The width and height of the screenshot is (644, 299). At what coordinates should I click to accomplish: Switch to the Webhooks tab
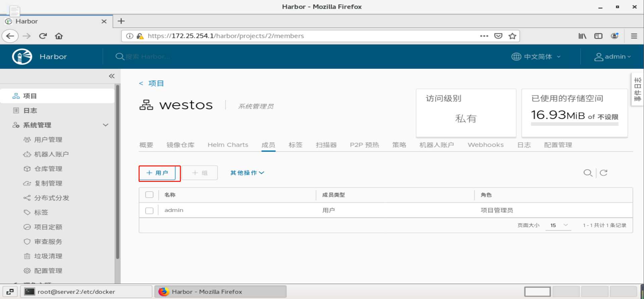click(486, 145)
